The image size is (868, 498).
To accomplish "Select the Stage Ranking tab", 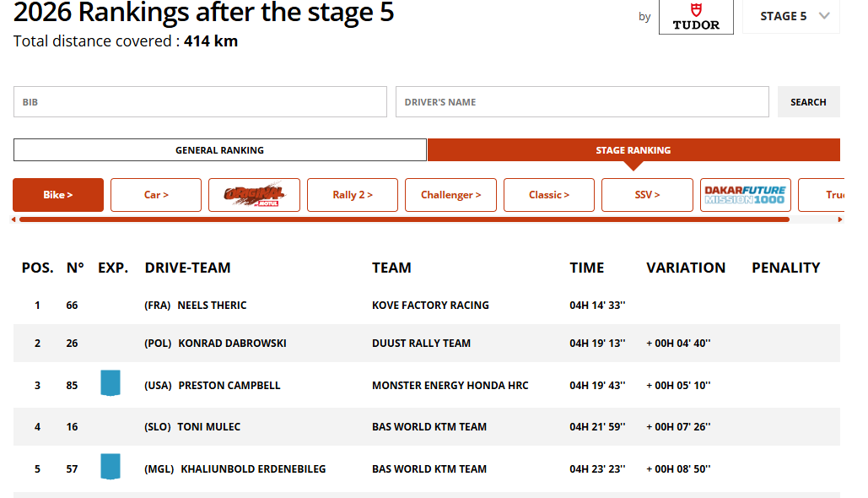I will click(633, 150).
